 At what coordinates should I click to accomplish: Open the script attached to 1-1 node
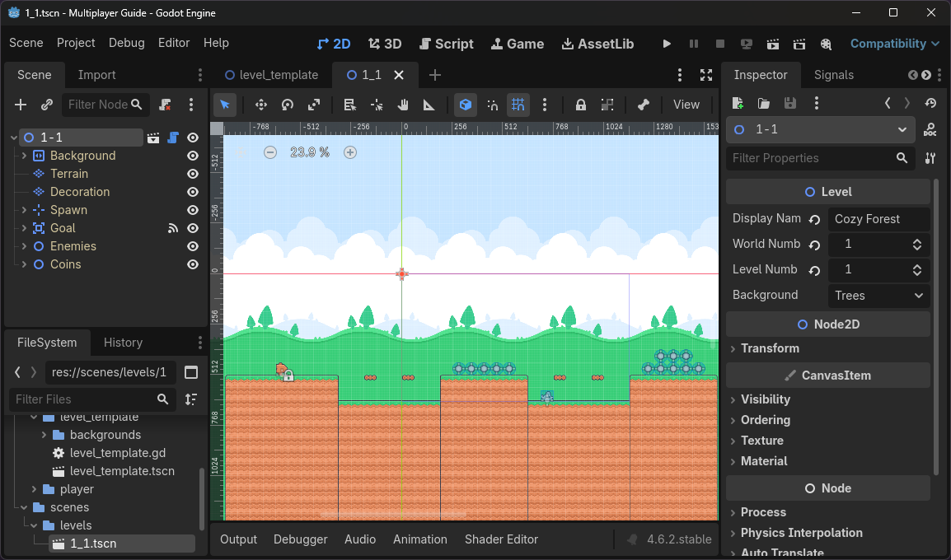click(x=173, y=138)
